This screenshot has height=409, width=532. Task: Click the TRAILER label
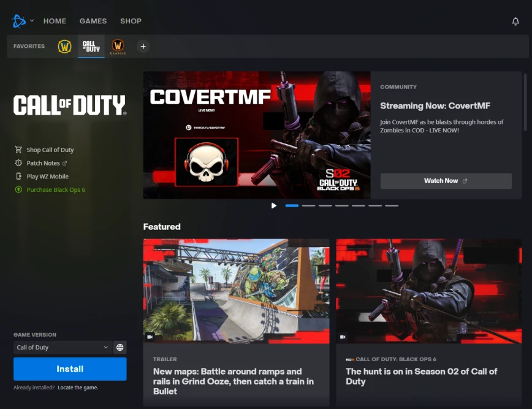(x=165, y=359)
